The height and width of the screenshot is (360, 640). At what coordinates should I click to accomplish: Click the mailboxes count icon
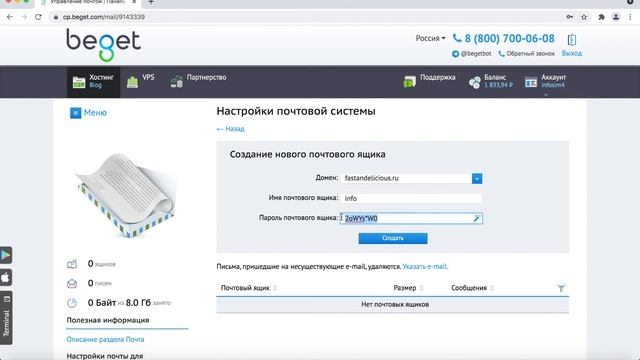(72, 264)
